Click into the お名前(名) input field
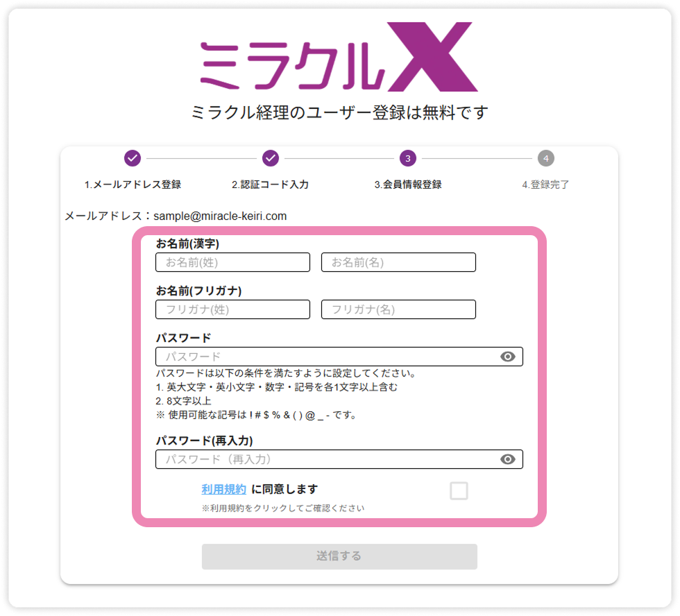 click(398, 262)
